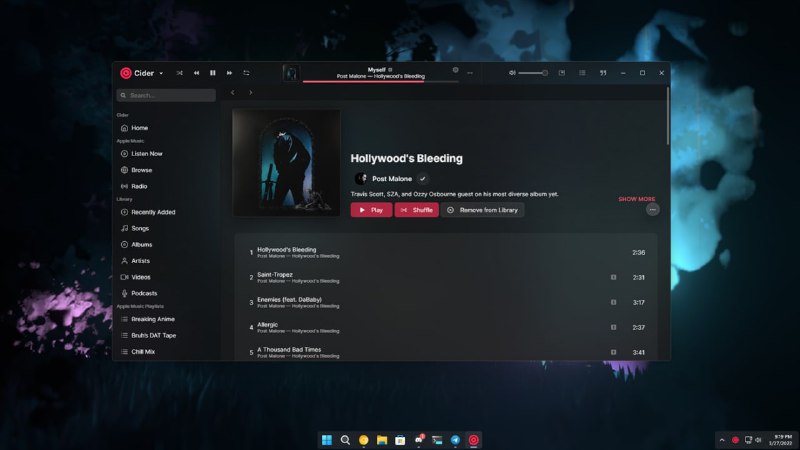Toggle the lyrics panel
Screen dimensions: 800x450
(603, 73)
